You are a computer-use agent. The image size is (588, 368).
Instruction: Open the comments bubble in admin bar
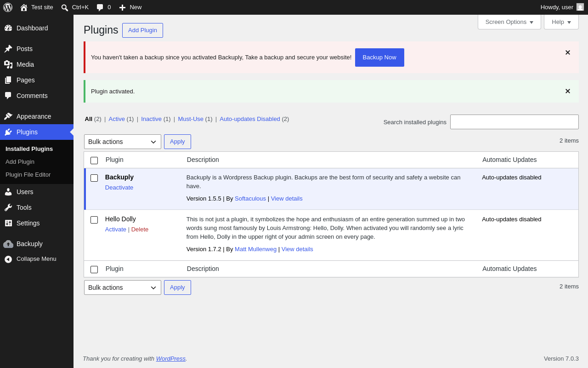100,7
